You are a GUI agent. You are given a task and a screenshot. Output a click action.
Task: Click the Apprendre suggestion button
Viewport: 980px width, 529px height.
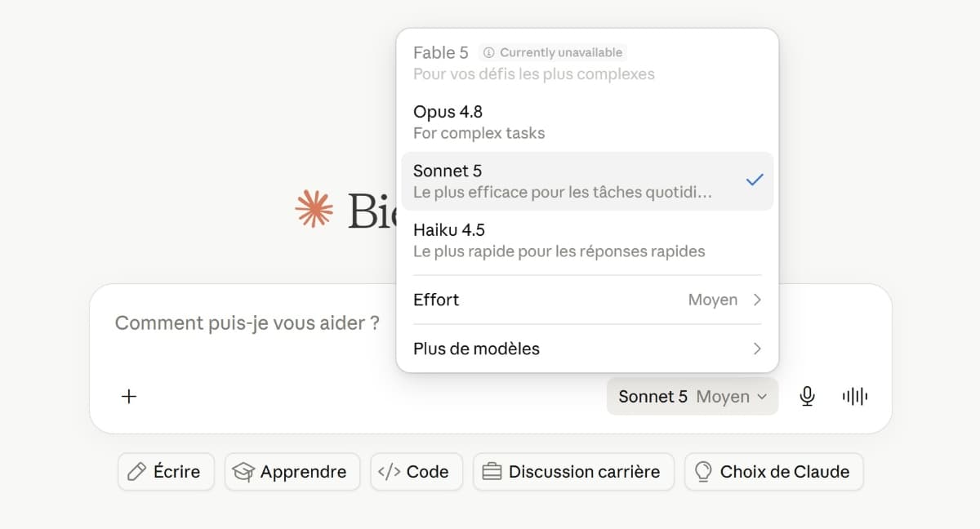click(292, 472)
